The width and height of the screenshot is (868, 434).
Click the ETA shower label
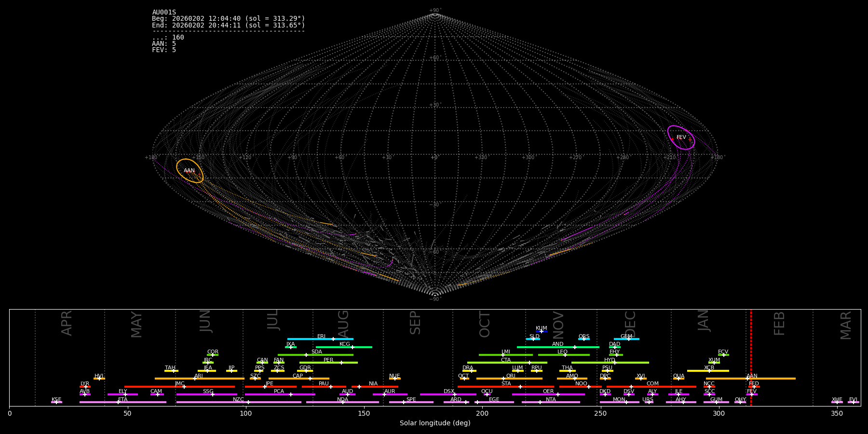pos(123,400)
